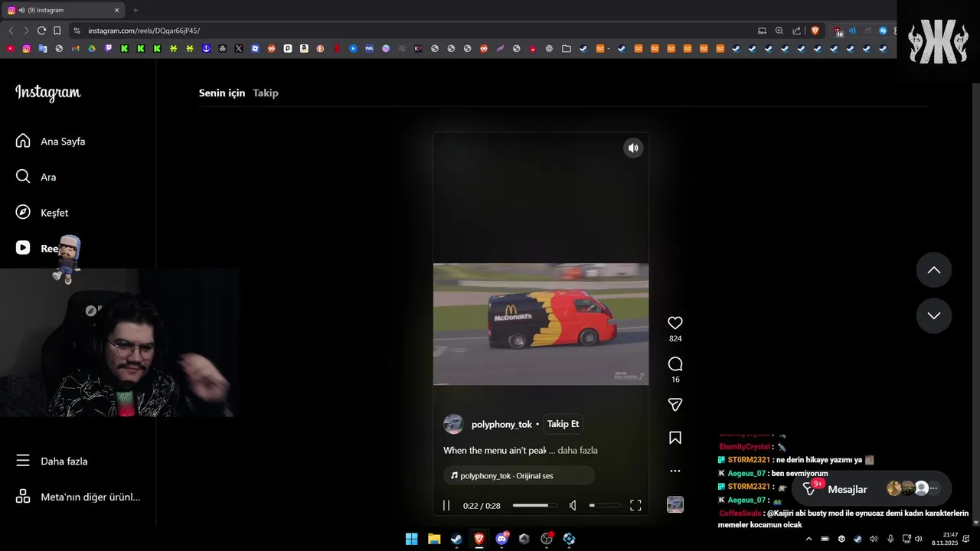Viewport: 980px width, 551px height.
Task: Go to previous reel with up chevron
Action: (934, 270)
